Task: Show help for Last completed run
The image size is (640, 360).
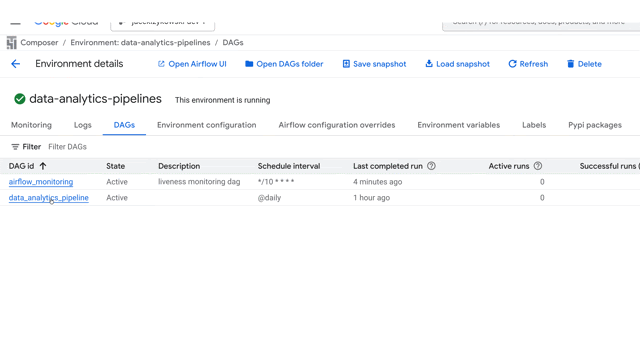Action: [431, 166]
